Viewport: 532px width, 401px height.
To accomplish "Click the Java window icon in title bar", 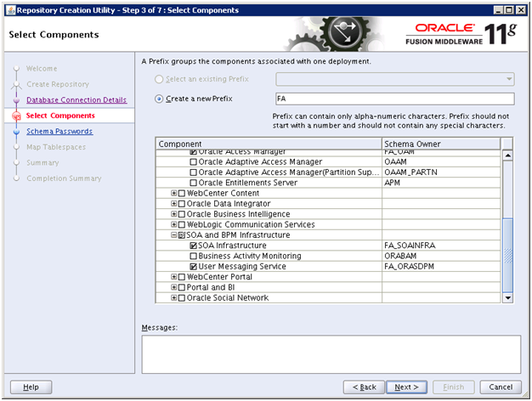I will coord(11,10).
